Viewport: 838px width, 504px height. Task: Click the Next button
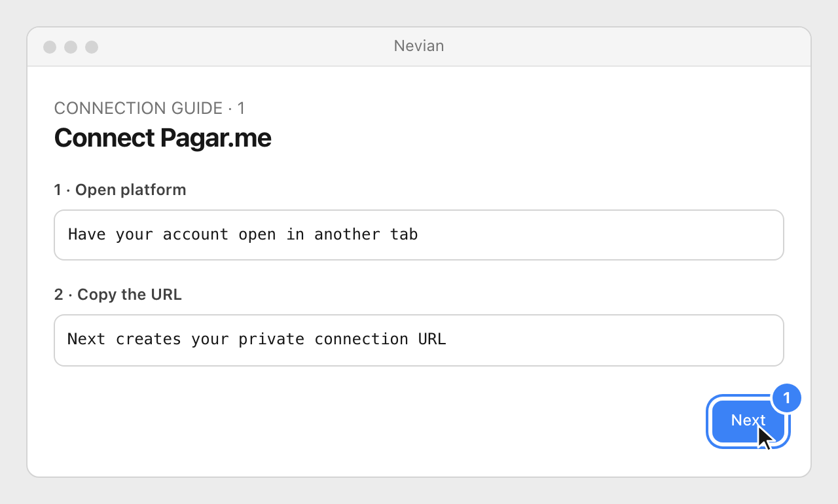coord(748,422)
